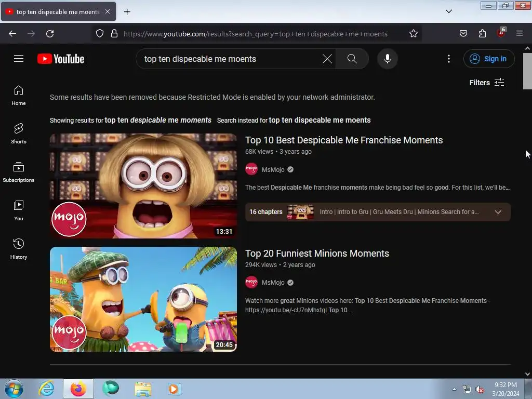List all tabs with the dropdown arrow

[x=448, y=11]
